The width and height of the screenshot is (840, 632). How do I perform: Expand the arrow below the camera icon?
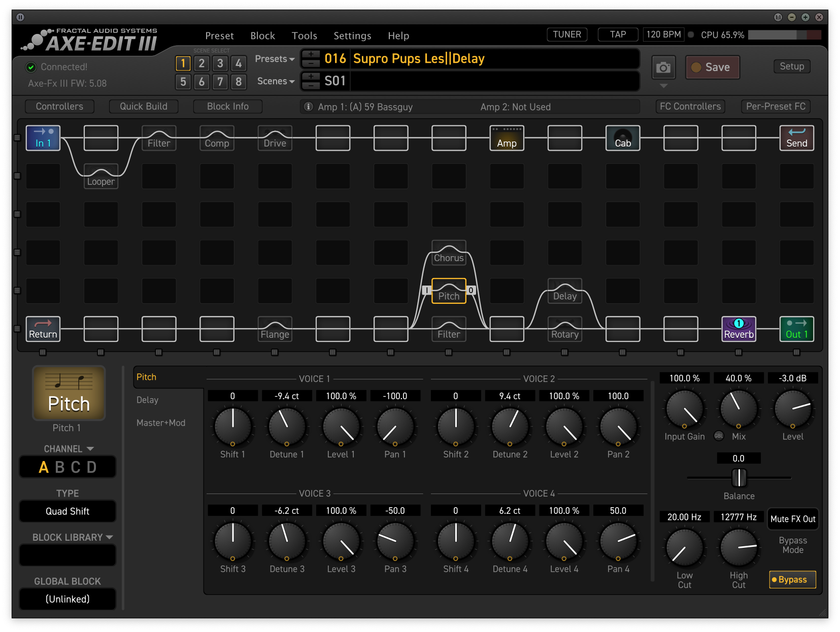coord(663,86)
